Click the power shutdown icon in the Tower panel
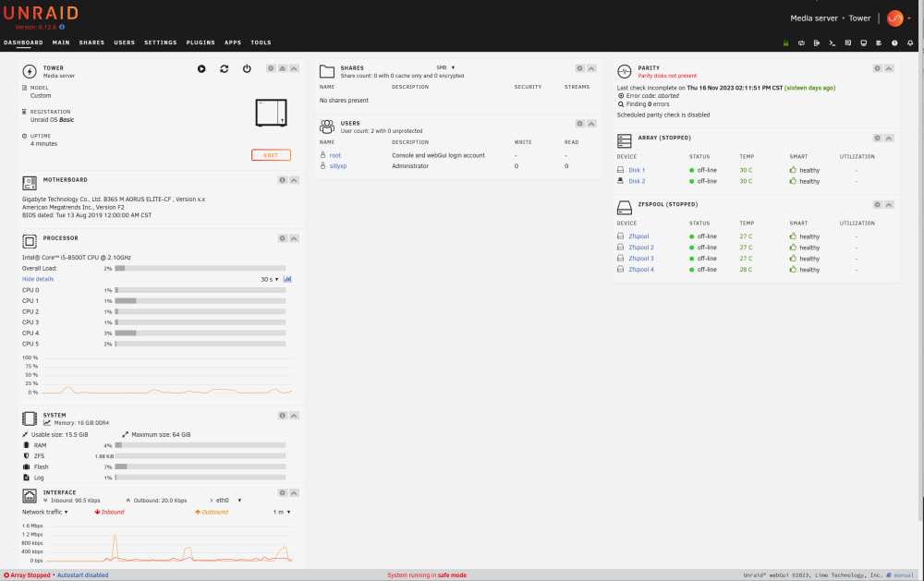The image size is (924, 581). pos(247,69)
